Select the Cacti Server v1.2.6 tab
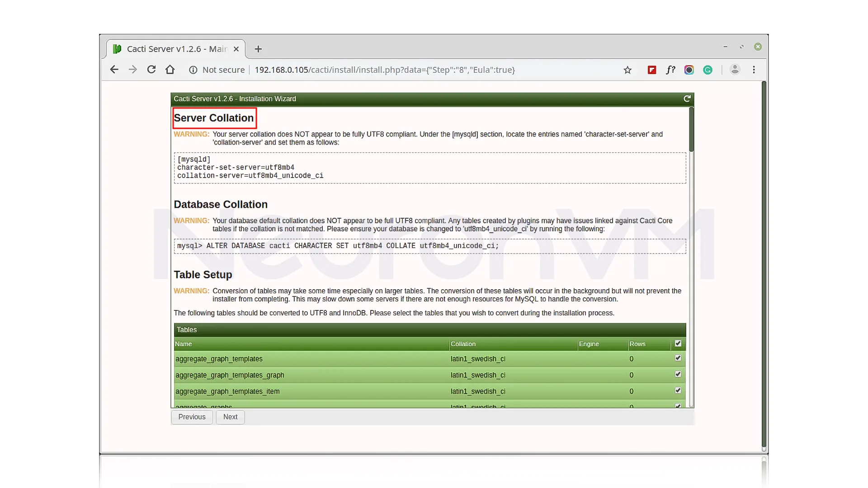The height and width of the screenshot is (488, 868). click(176, 49)
